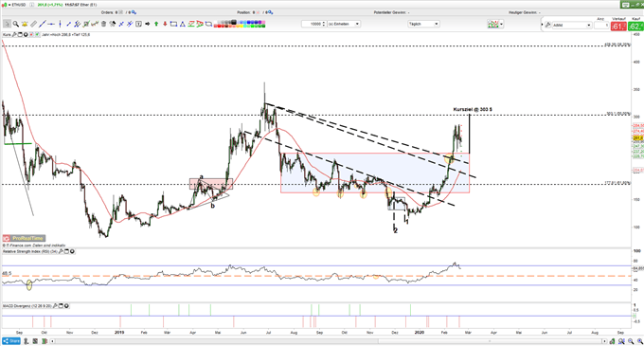Click the Relative Strength Index label
The image size is (644, 346).
[30, 251]
